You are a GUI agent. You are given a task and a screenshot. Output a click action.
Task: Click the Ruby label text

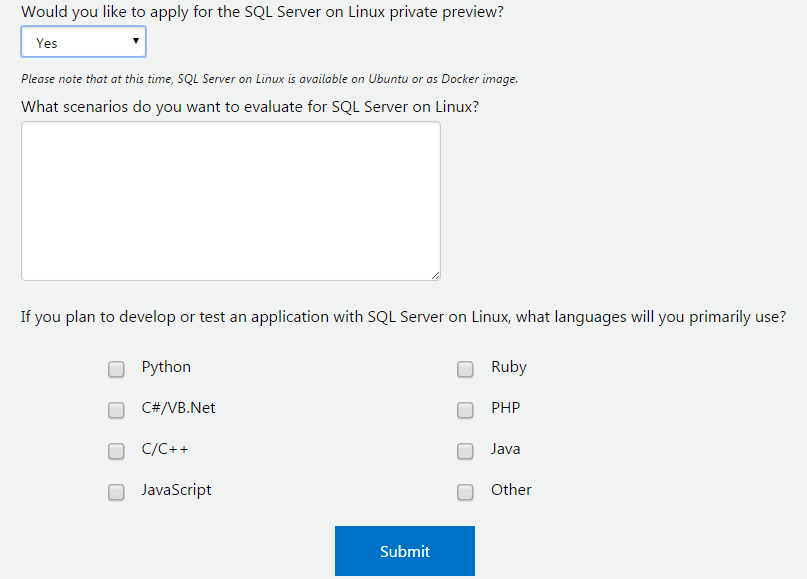508,367
